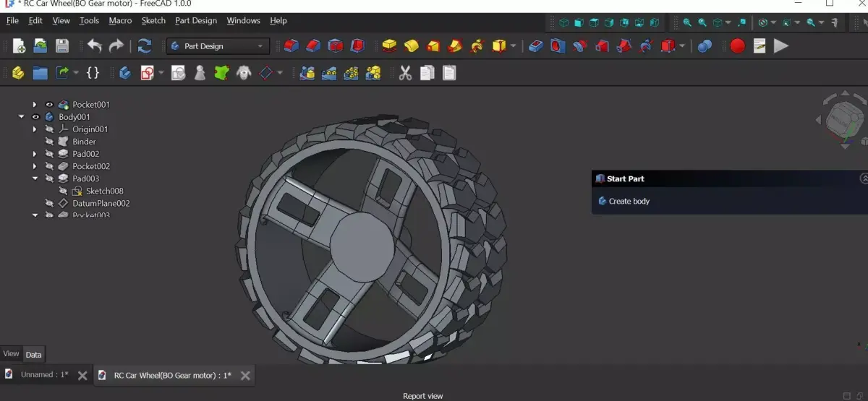Screen dimensions: 868x401
Task: Run the macro with the play button
Action: coord(781,46)
